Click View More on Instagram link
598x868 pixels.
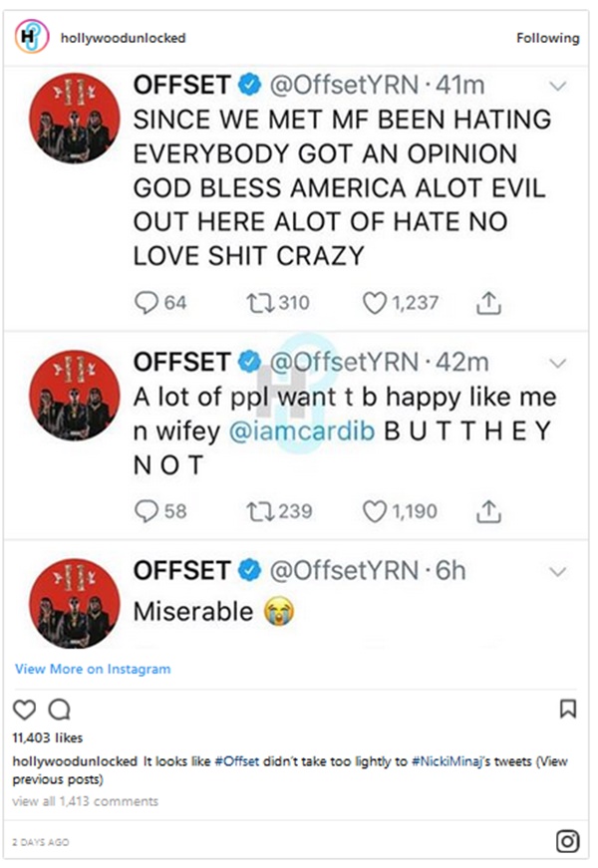coord(93,669)
